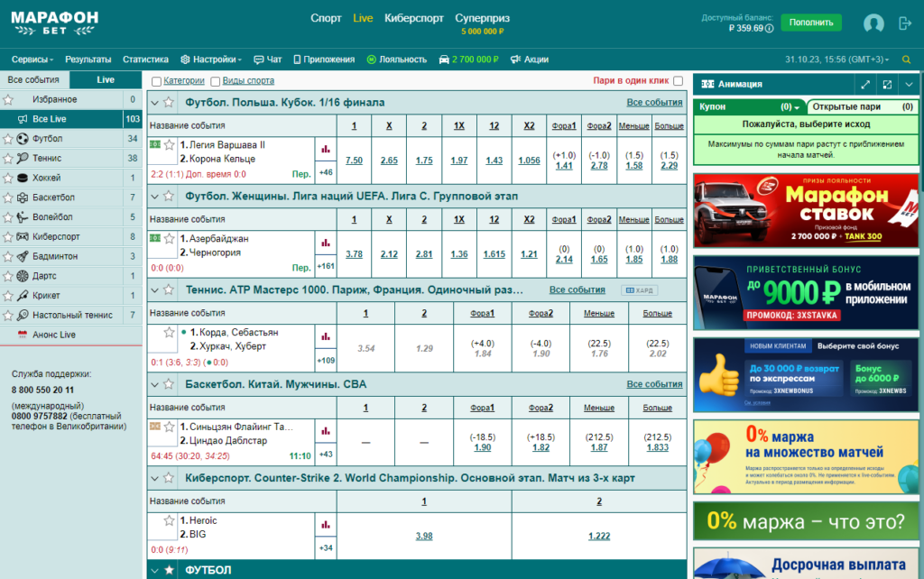The width and height of the screenshot is (924, 579).
Task: Open Все события link for Poland Cup
Action: tap(654, 103)
